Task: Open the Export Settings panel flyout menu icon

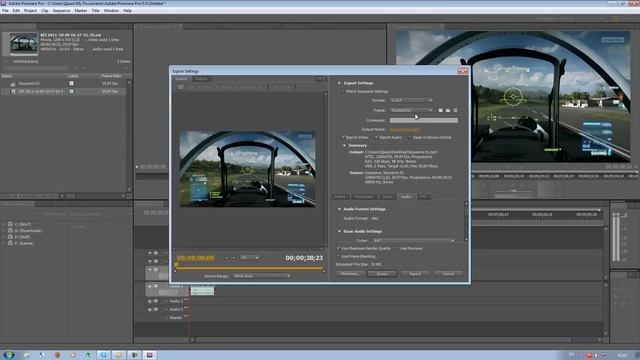Action: 320,79
